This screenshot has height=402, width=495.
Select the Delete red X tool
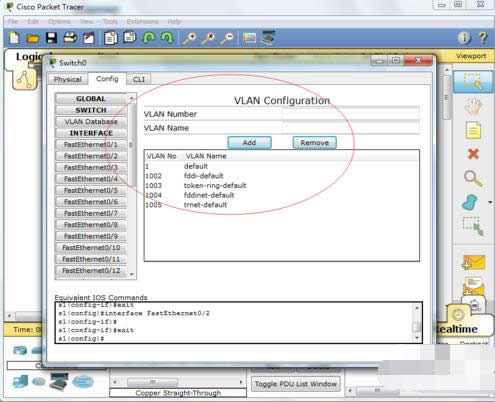point(473,154)
